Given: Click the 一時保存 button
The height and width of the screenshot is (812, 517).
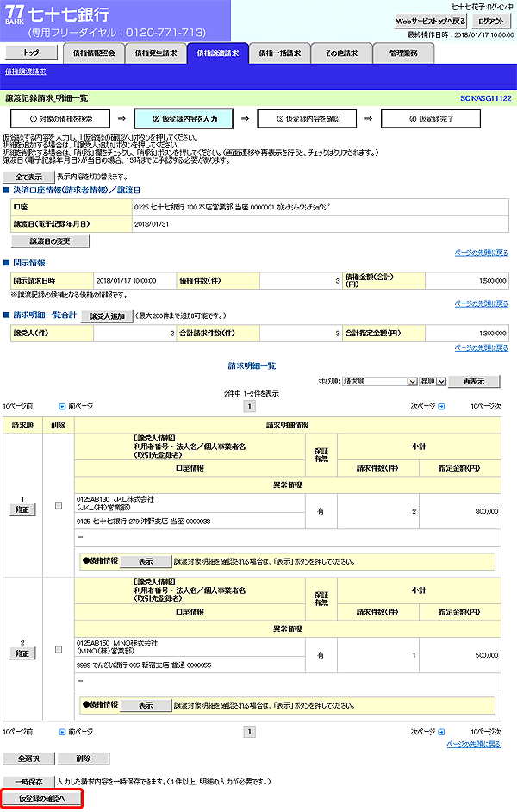Looking at the screenshot, I should click(28, 782).
